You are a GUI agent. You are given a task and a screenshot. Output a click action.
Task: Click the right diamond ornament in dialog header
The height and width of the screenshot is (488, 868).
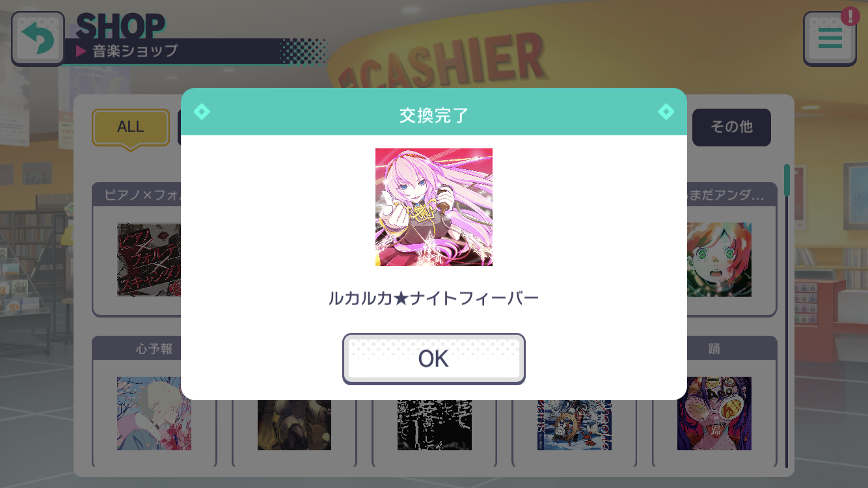click(x=666, y=112)
